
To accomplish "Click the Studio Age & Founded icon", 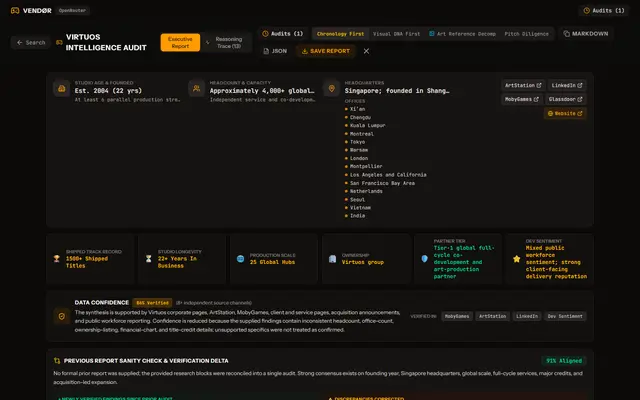I will (62, 89).
